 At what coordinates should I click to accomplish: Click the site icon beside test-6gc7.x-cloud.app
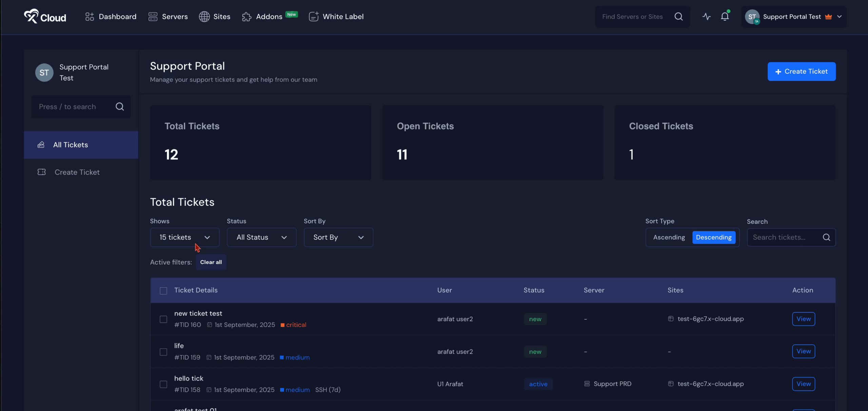click(x=671, y=319)
